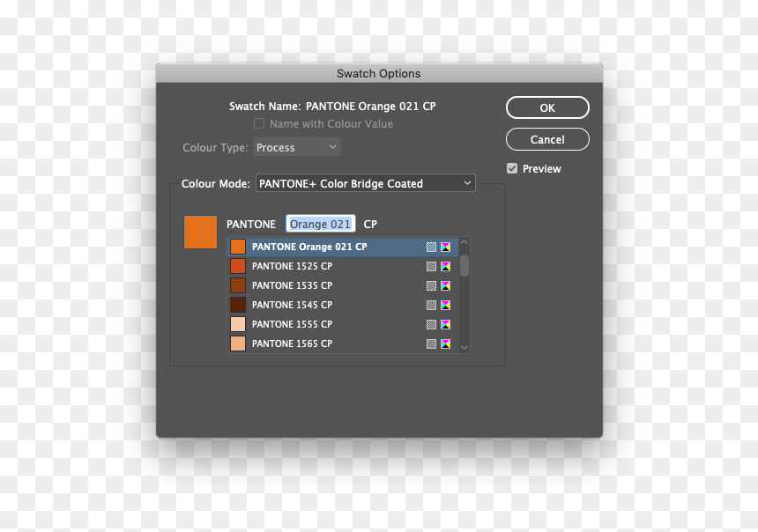This screenshot has height=532, width=758.
Task: Click CMYK mode icon for PANTONE 1525 CP
Action: pos(446,266)
